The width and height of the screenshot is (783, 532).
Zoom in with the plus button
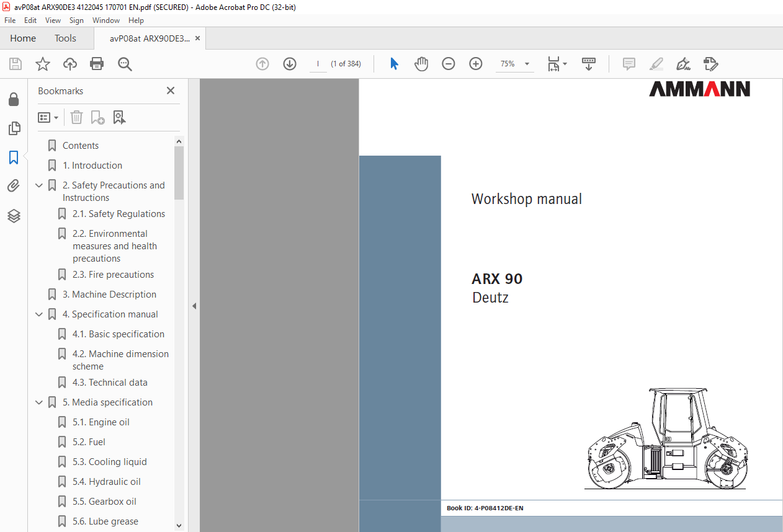click(476, 64)
